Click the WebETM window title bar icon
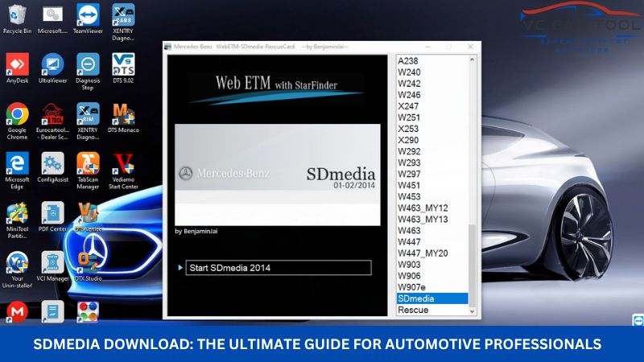This screenshot has height=362, width=644. coord(168,47)
